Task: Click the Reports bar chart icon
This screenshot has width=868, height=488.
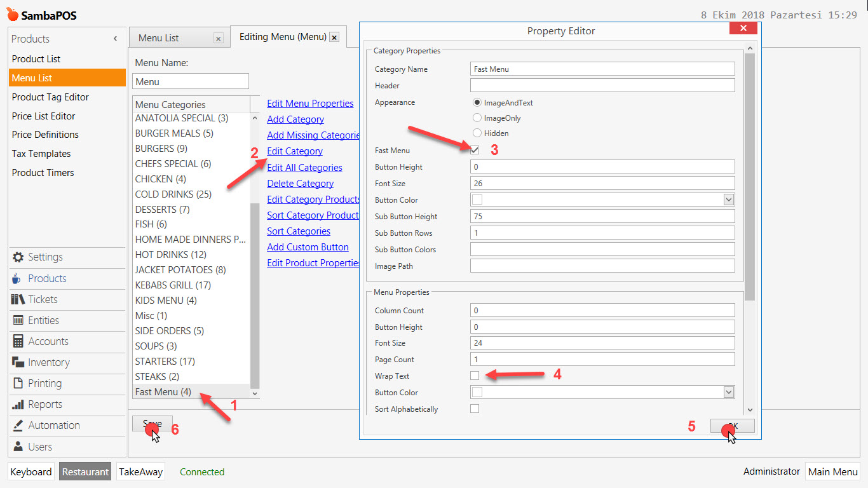Action: (x=18, y=404)
